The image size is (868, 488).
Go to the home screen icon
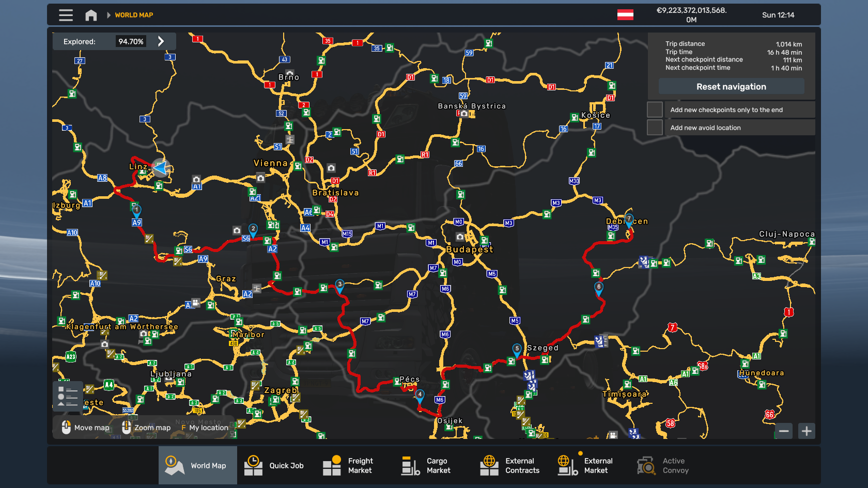91,15
